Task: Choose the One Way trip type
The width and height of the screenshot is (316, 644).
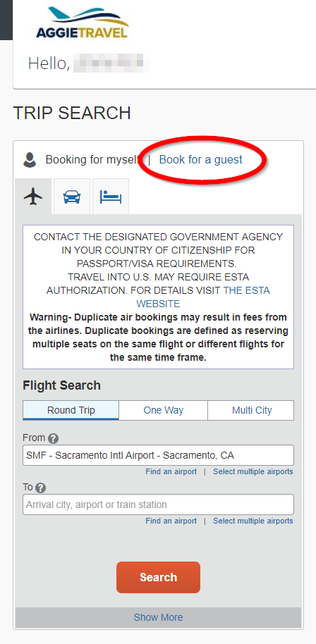Action: 163,410
